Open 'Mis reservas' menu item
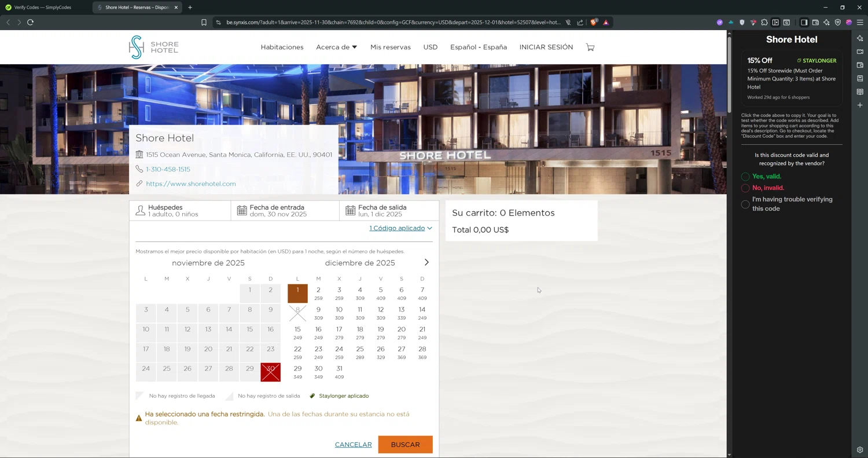This screenshot has width=868, height=458. click(x=391, y=47)
